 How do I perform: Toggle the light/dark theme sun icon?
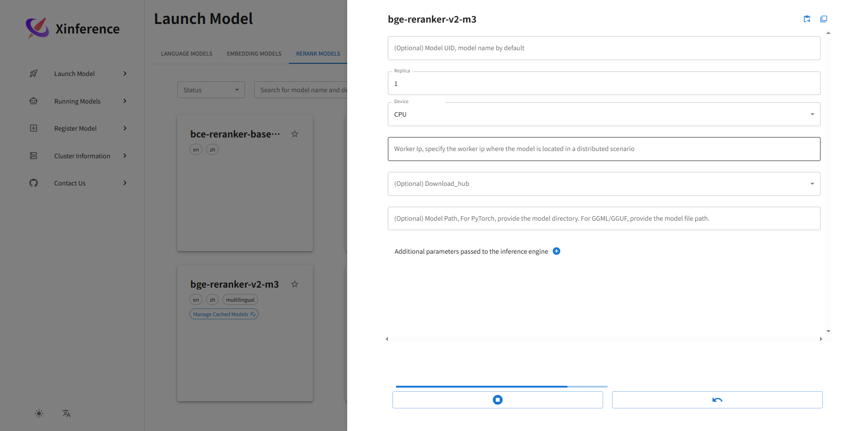pos(39,413)
